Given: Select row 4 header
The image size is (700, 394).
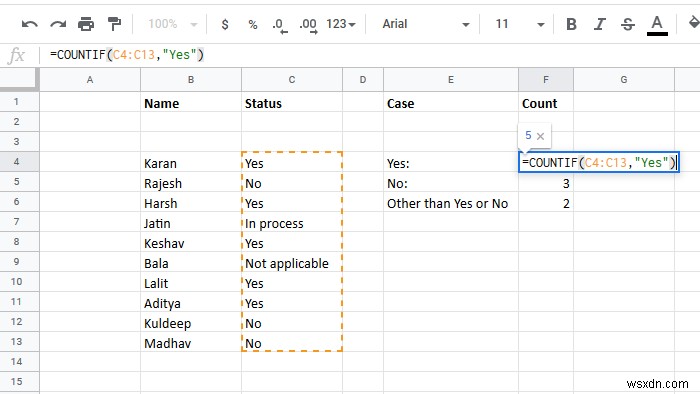Looking at the screenshot, I should coord(17,162).
